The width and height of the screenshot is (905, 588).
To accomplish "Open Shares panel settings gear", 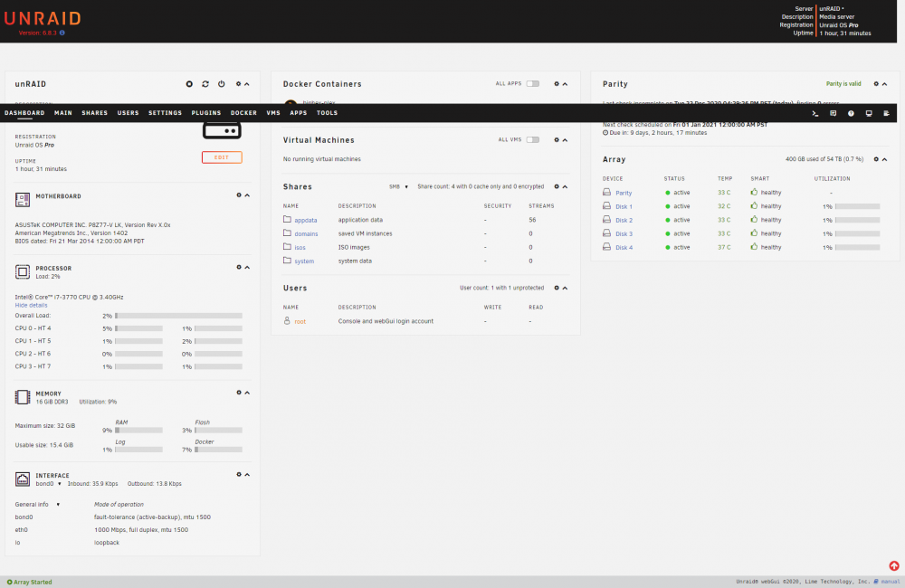I will [x=557, y=187].
